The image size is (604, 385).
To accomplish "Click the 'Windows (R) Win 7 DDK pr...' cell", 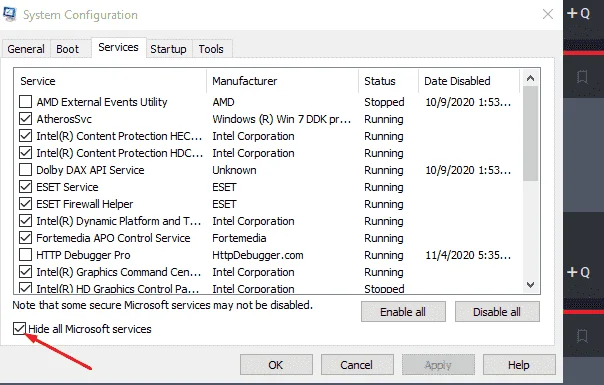I will click(282, 119).
